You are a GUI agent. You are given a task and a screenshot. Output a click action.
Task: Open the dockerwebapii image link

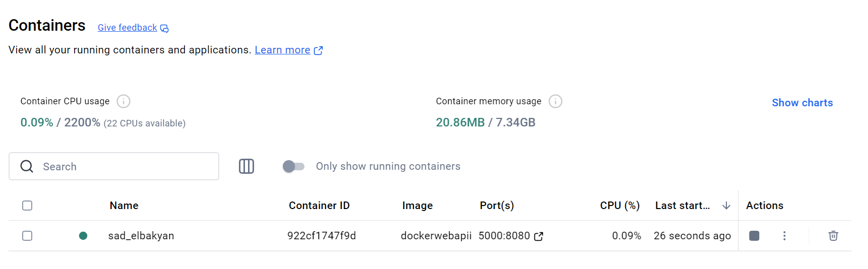[436, 236]
